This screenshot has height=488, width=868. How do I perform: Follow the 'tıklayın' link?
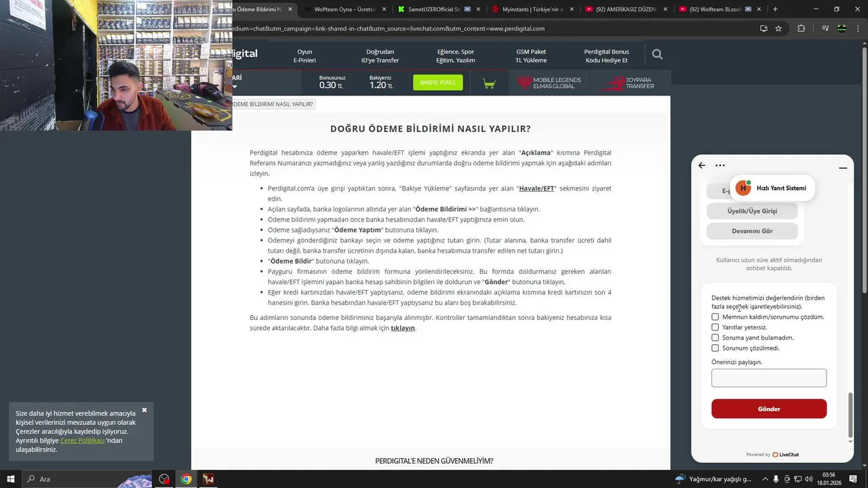pyautogui.click(x=403, y=328)
